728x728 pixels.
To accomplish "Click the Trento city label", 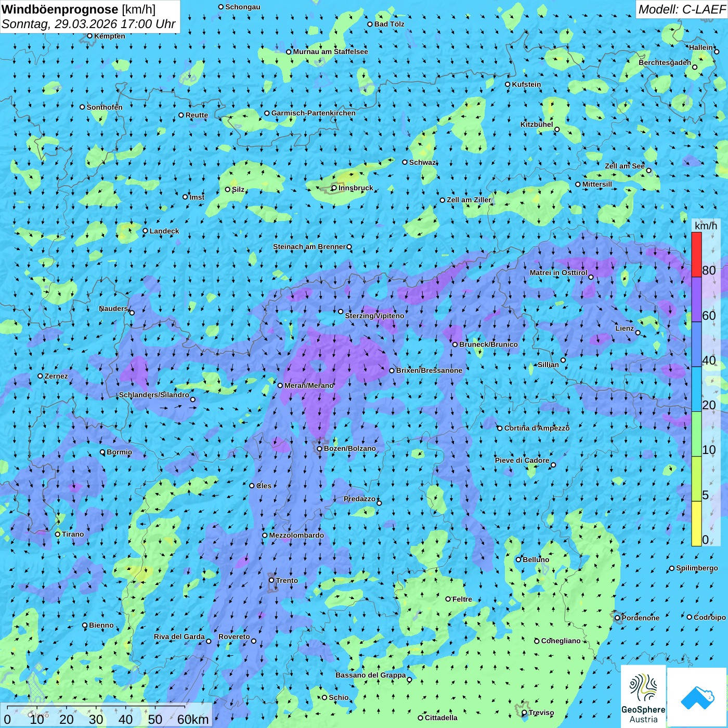I will tap(287, 580).
